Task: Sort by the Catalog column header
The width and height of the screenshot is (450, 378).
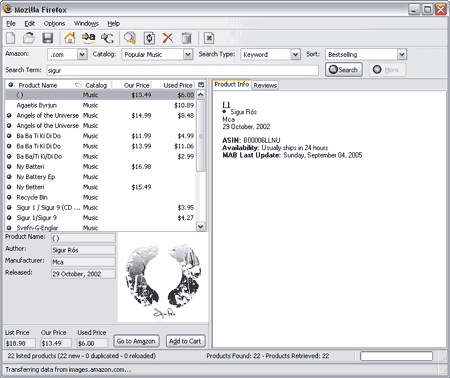Action: pos(96,85)
